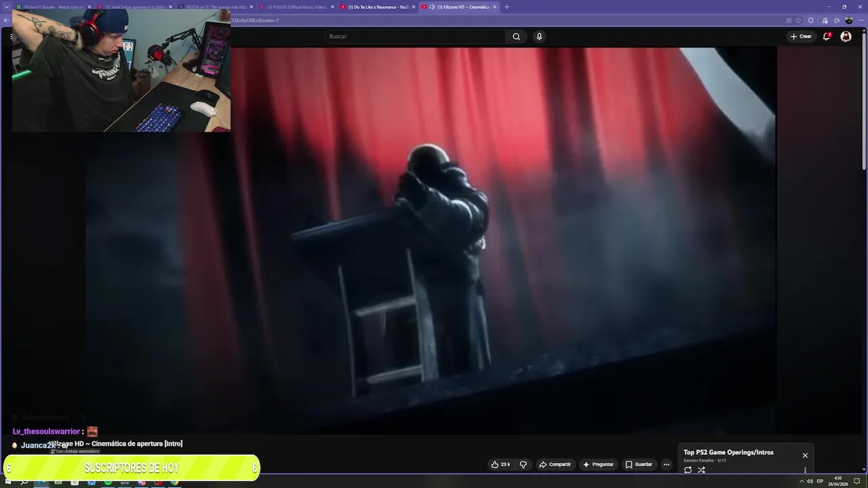Screen dimensions: 868x488
Task: Switch the ESP input language indicator
Action: point(820,481)
